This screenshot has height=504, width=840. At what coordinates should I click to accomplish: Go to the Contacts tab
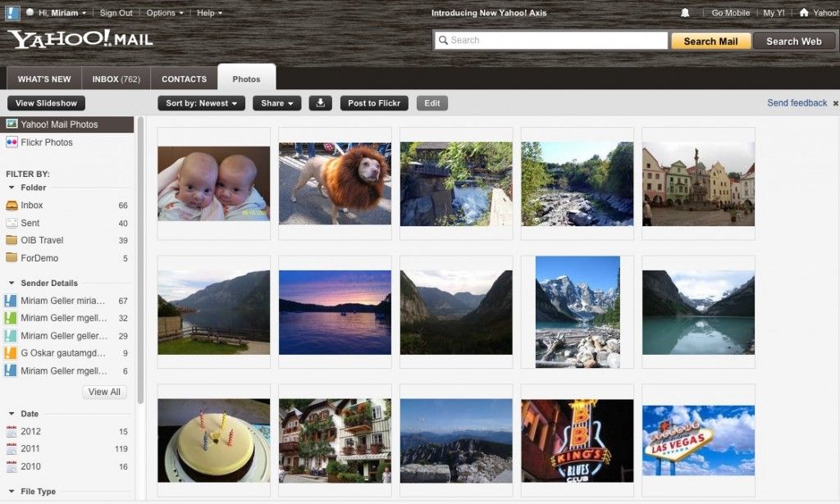[184, 79]
